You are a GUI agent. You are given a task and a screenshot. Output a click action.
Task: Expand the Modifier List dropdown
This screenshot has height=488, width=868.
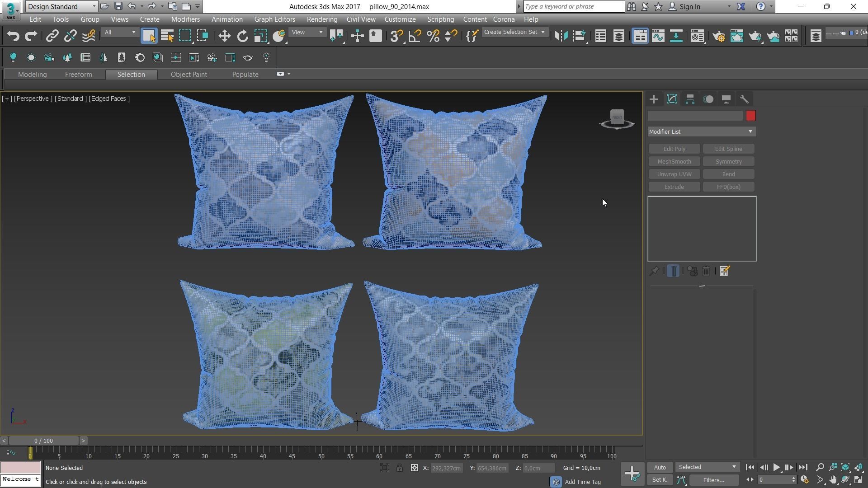702,132
